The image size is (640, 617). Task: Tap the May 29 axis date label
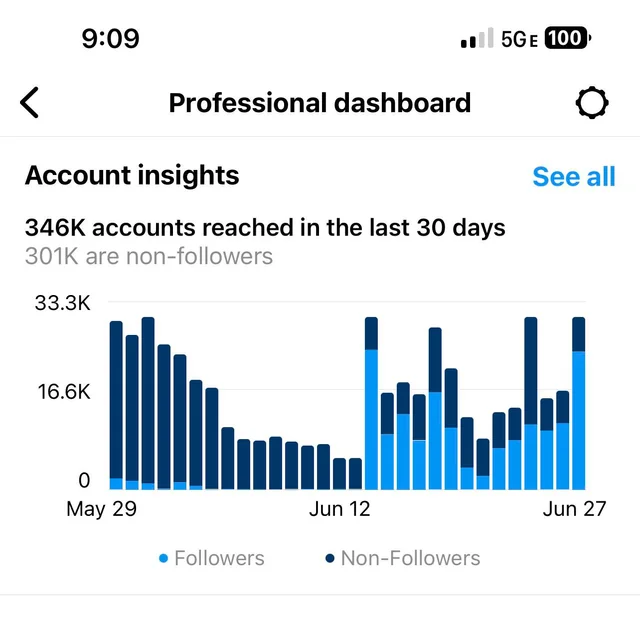101,509
